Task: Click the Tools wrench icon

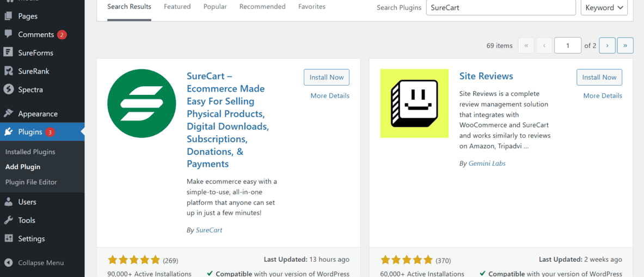Action: (x=8, y=220)
